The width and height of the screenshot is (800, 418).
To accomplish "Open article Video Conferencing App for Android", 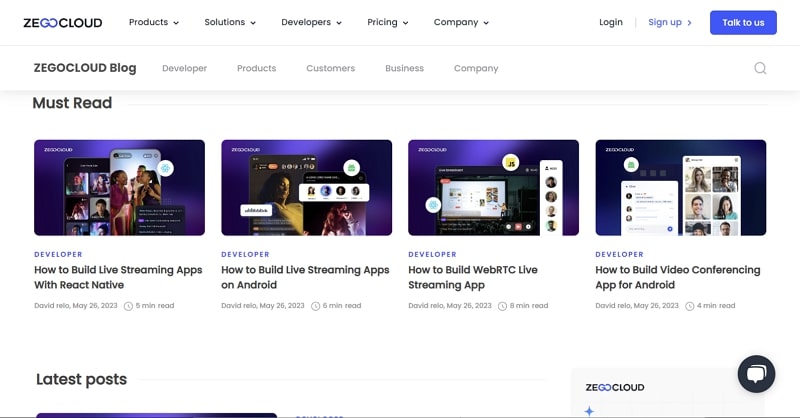I will (678, 277).
